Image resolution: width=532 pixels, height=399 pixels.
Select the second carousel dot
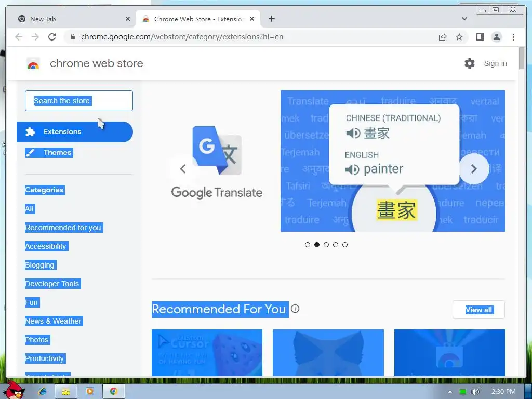tap(317, 245)
